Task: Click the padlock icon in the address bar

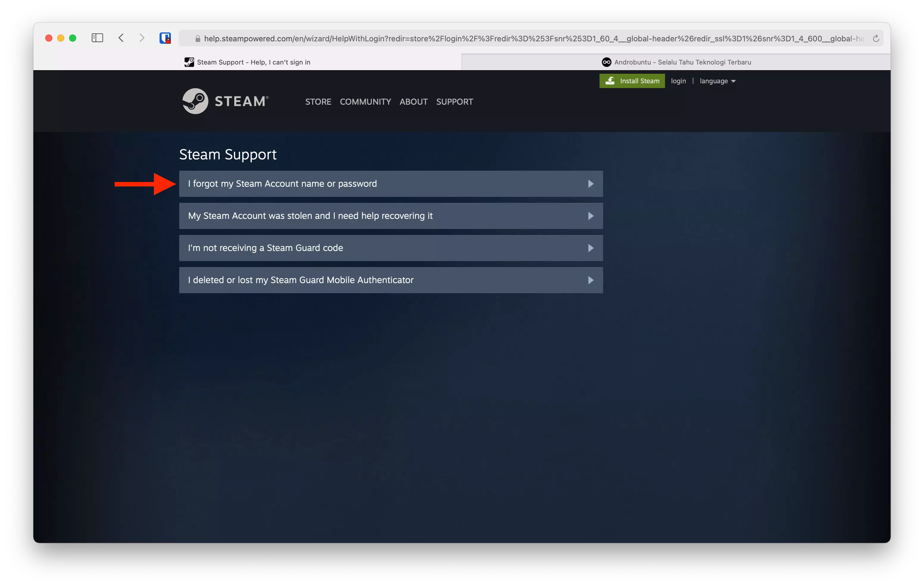Action: coord(197,38)
